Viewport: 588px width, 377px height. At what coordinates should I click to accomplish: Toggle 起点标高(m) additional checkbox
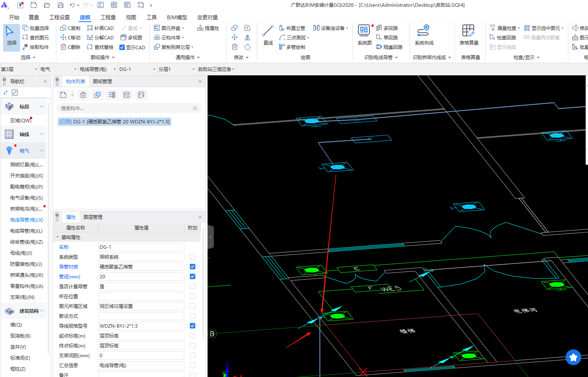193,336
